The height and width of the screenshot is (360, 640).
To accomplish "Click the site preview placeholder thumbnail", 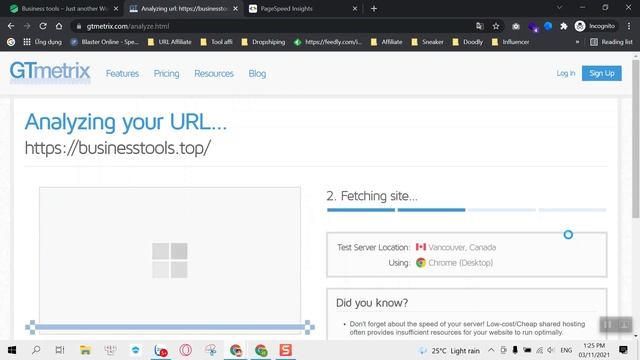I will (x=170, y=260).
